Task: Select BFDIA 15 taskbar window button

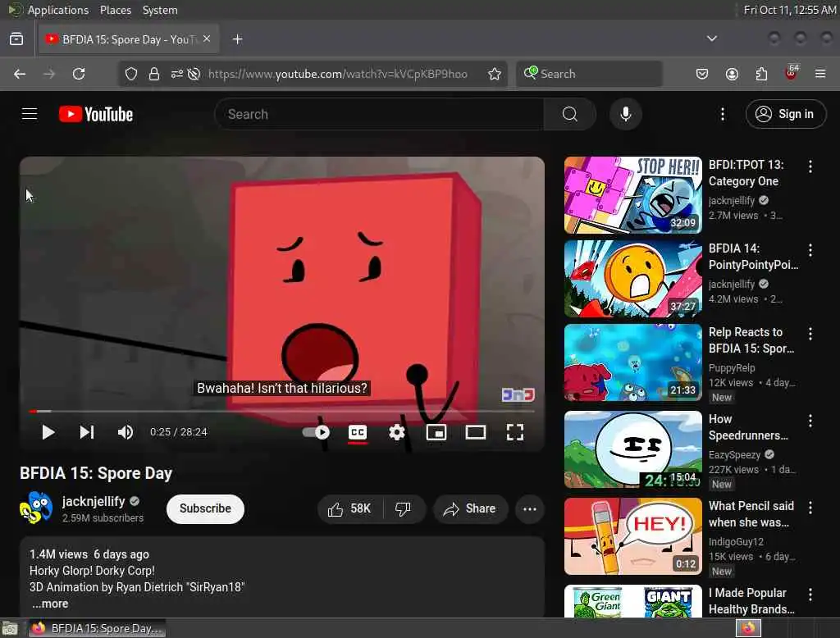Action: 97,628
